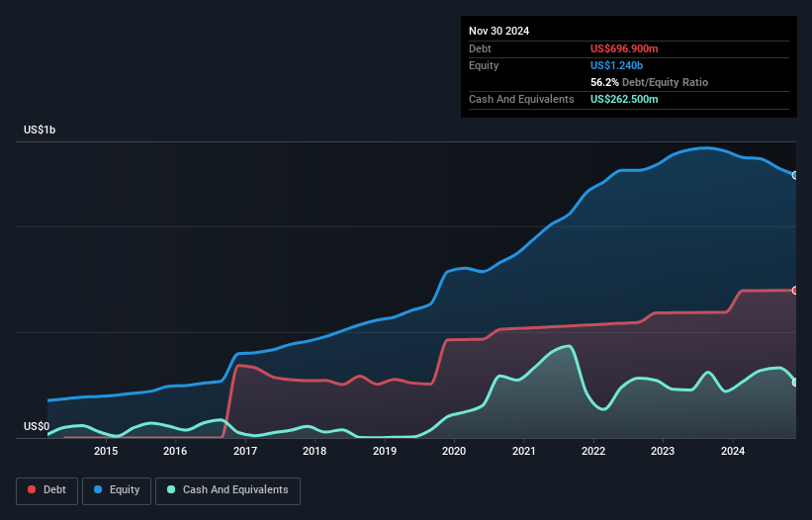The height and width of the screenshot is (520, 812).
Task: Click the US$262.500m cash value
Action: coord(624,99)
